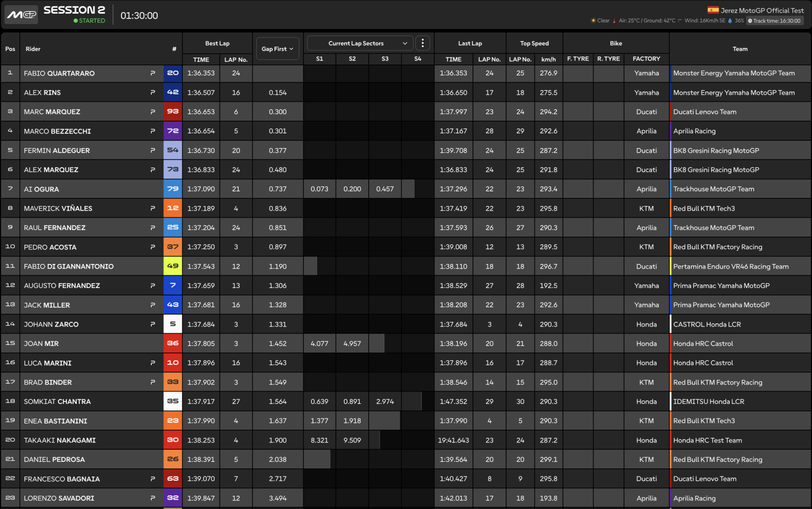Screen dimensions: 812x509
Task: Click the pit icon for Alex Marquez
Action: (153, 170)
